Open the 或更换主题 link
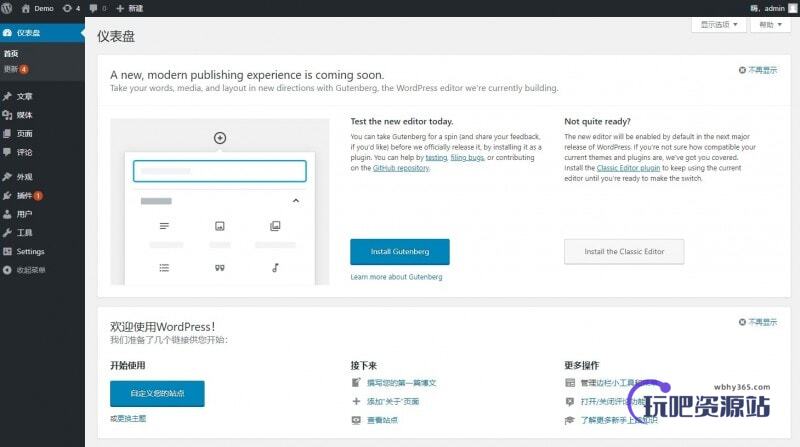Image resolution: width=800 pixels, height=447 pixels. pos(128,418)
